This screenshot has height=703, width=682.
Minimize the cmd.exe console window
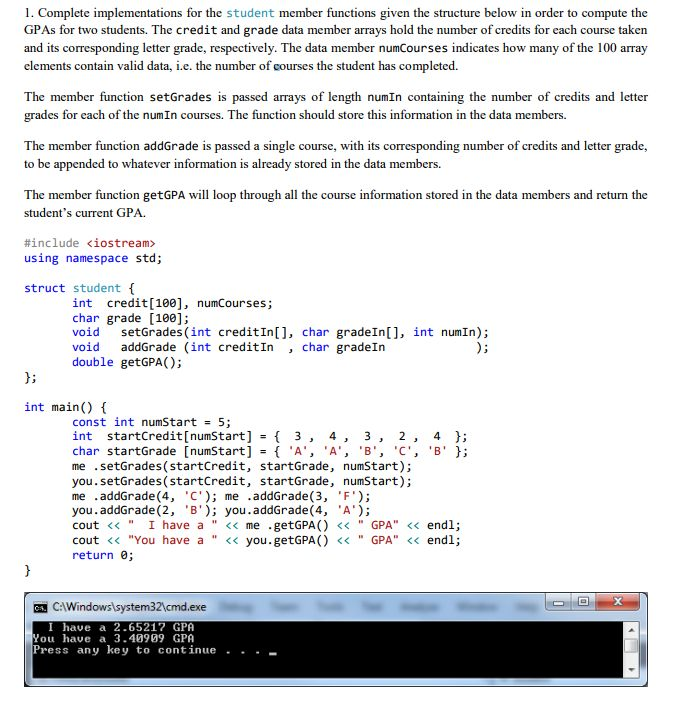point(558,602)
